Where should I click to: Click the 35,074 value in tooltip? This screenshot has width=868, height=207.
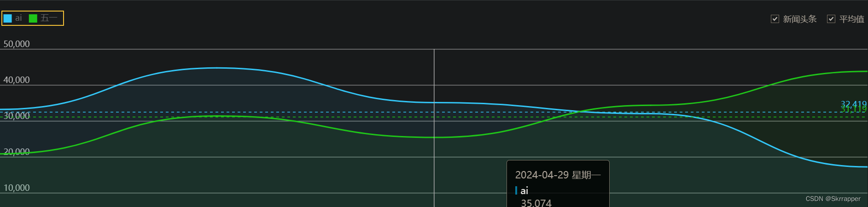pos(536,203)
